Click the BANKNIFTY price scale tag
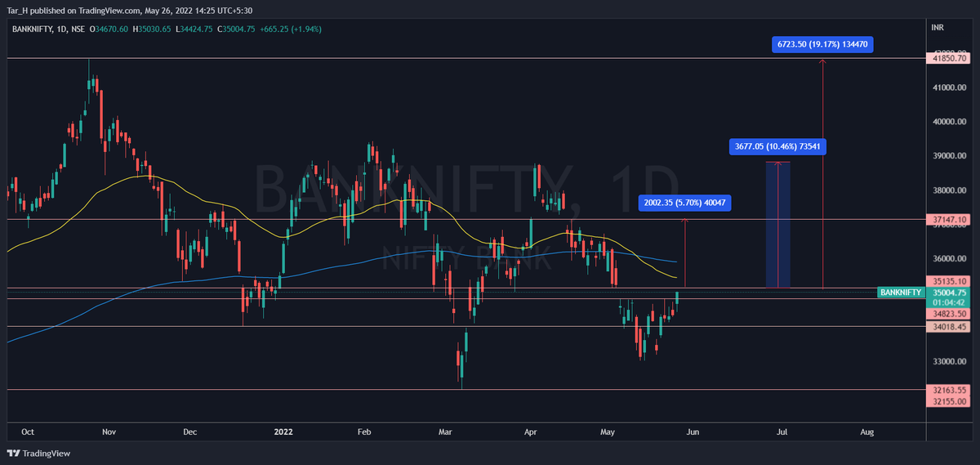Viewport: 980px width, 465px height. (x=902, y=292)
